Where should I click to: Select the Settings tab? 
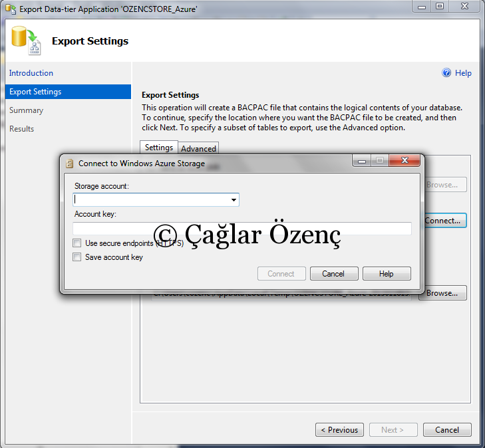tap(159, 148)
